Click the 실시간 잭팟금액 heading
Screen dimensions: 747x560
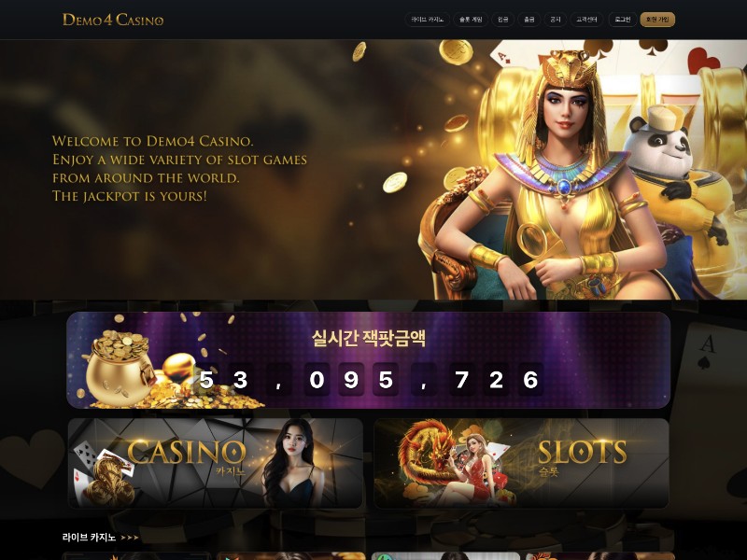tap(368, 338)
